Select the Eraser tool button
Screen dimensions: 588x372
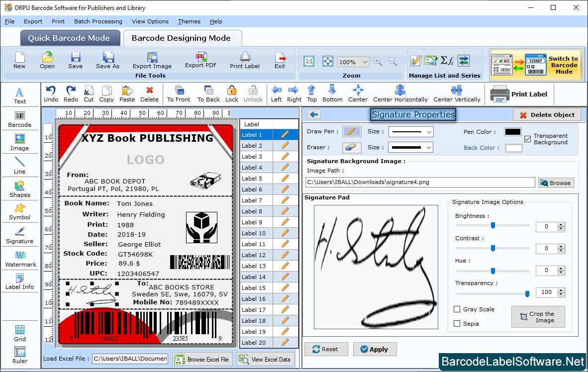(x=351, y=147)
